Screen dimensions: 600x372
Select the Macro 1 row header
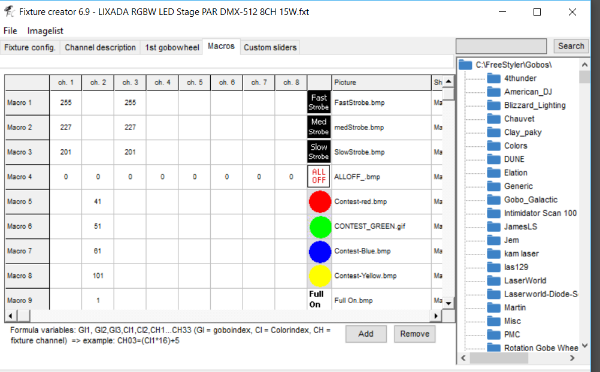[x=27, y=103]
